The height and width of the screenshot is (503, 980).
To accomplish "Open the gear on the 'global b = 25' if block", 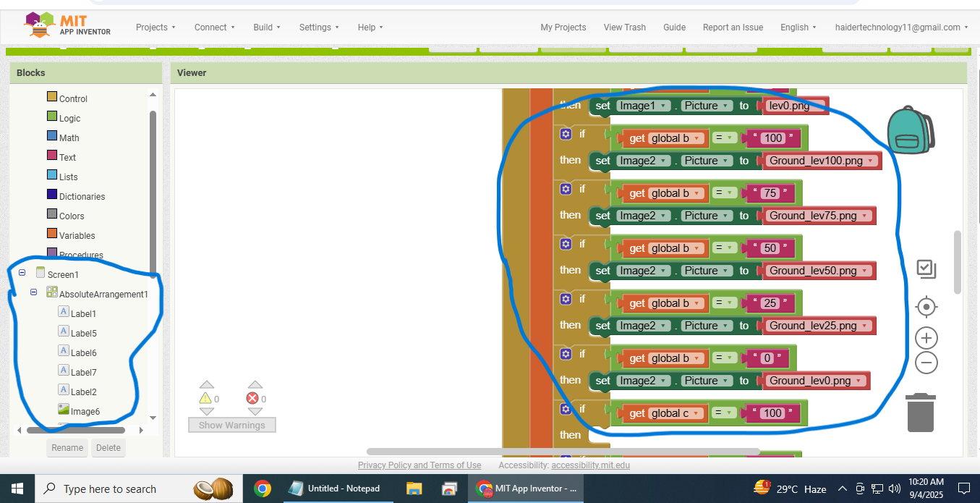I will (566, 299).
